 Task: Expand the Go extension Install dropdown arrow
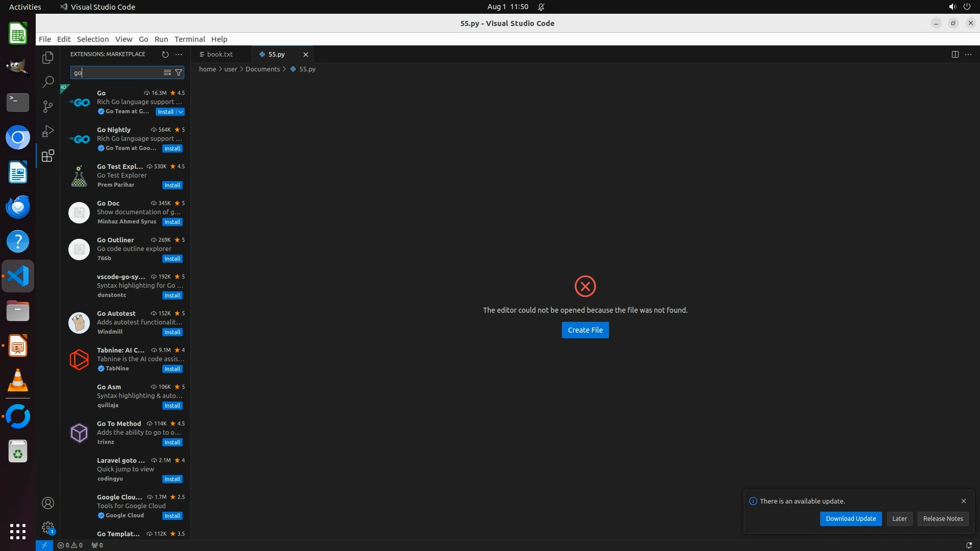pos(181,112)
